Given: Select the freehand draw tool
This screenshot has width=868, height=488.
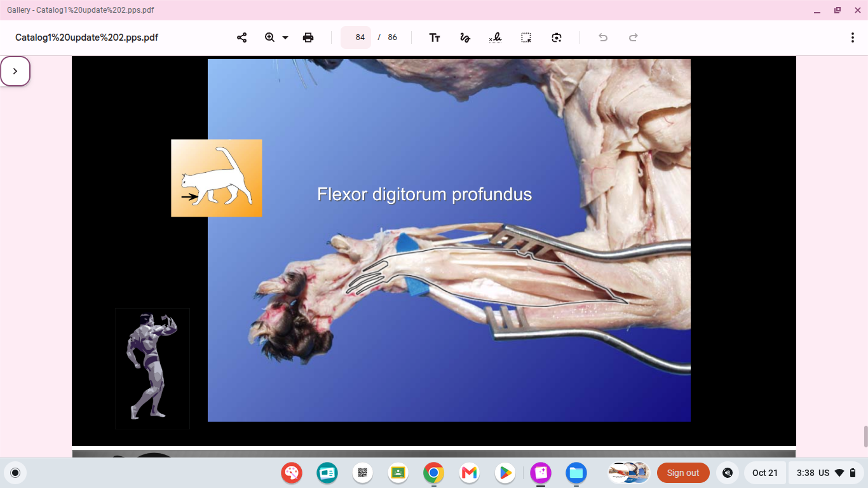Looking at the screenshot, I should (465, 37).
